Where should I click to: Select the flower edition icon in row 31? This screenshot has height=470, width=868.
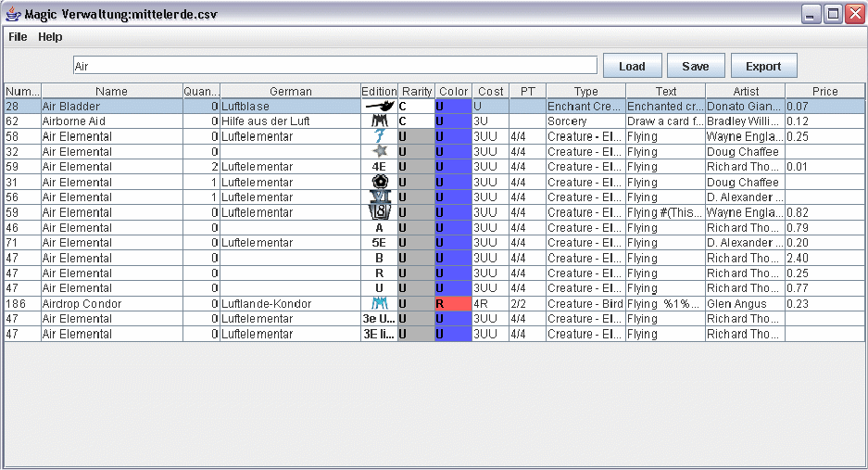pos(379,182)
